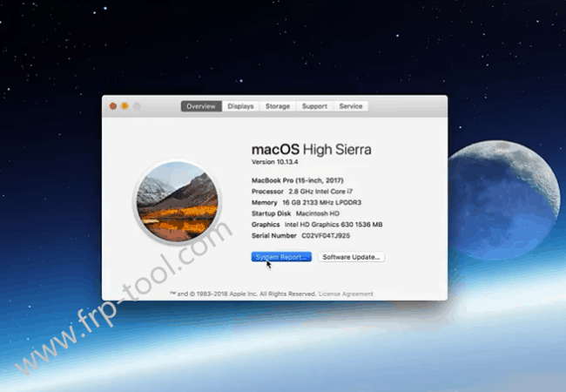Click the Apple copyright notice text
The image size is (566, 392).
pyautogui.click(x=243, y=294)
